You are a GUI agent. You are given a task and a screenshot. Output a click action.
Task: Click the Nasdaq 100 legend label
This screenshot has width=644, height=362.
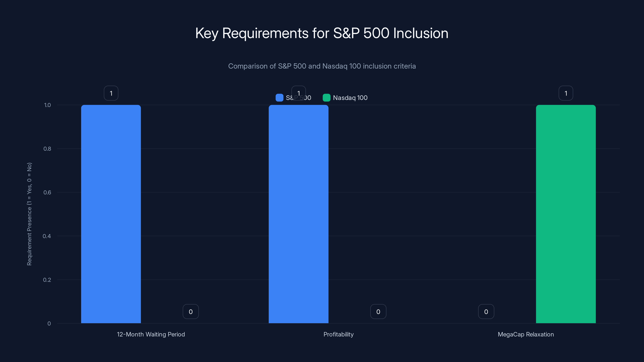[350, 98]
